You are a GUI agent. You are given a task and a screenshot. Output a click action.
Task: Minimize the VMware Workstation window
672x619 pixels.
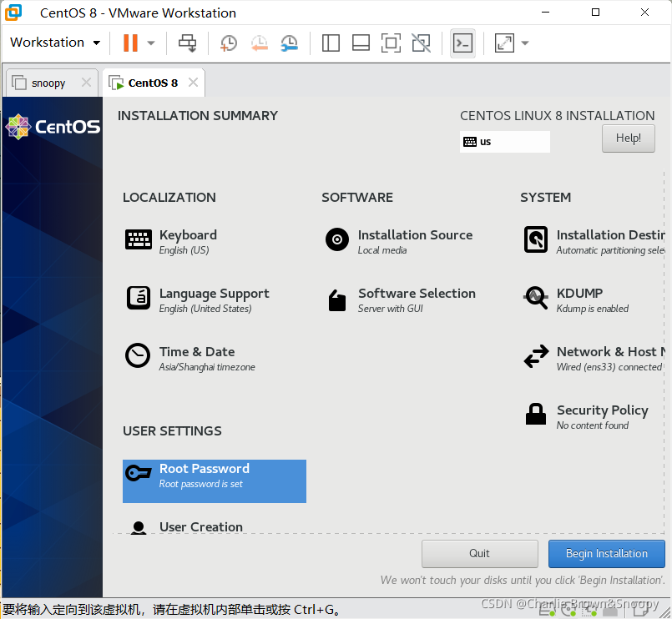point(546,13)
